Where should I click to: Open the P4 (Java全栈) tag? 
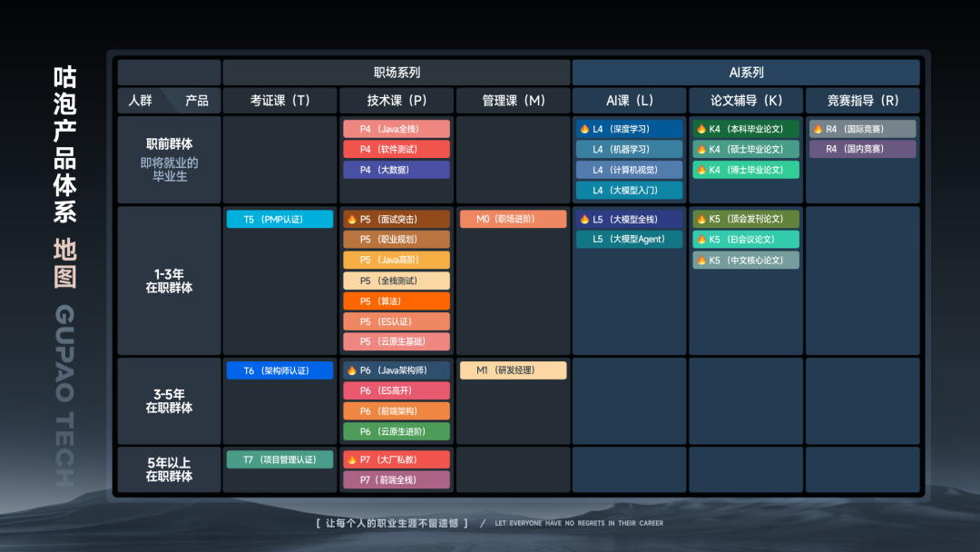pos(397,129)
